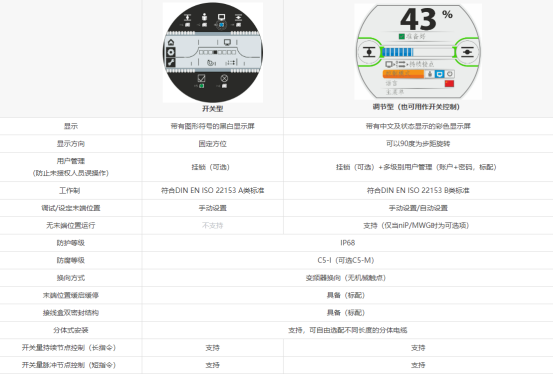Click the crossed-circle icon in 开关型 display
The width and height of the screenshot is (553, 375).
[224, 78]
